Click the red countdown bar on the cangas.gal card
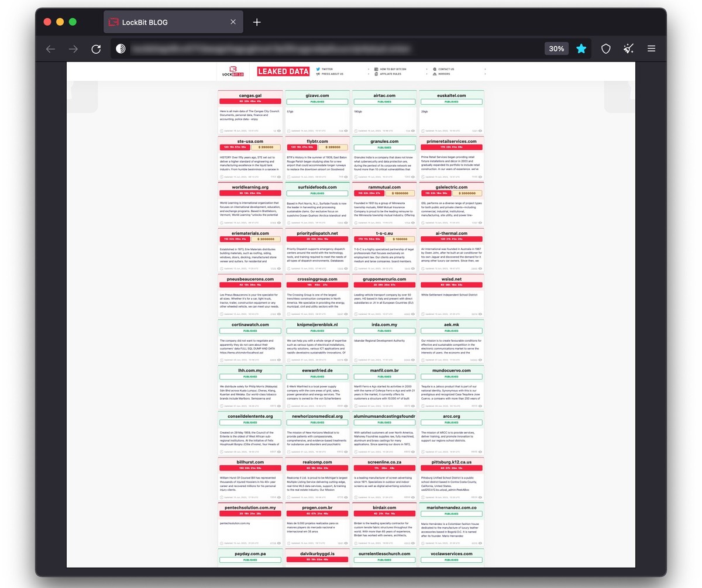 coord(250,102)
